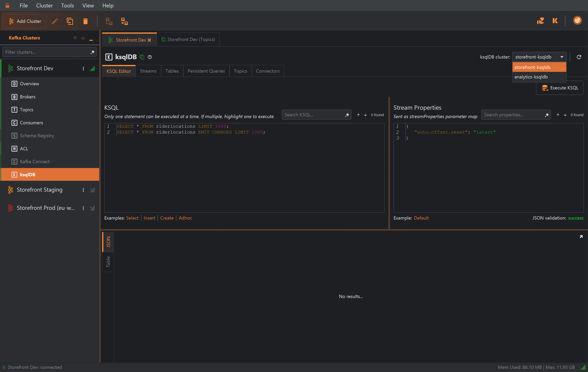Toggle regex in Search KSQL field
Viewport: 588px width, 372px height.
[347, 115]
